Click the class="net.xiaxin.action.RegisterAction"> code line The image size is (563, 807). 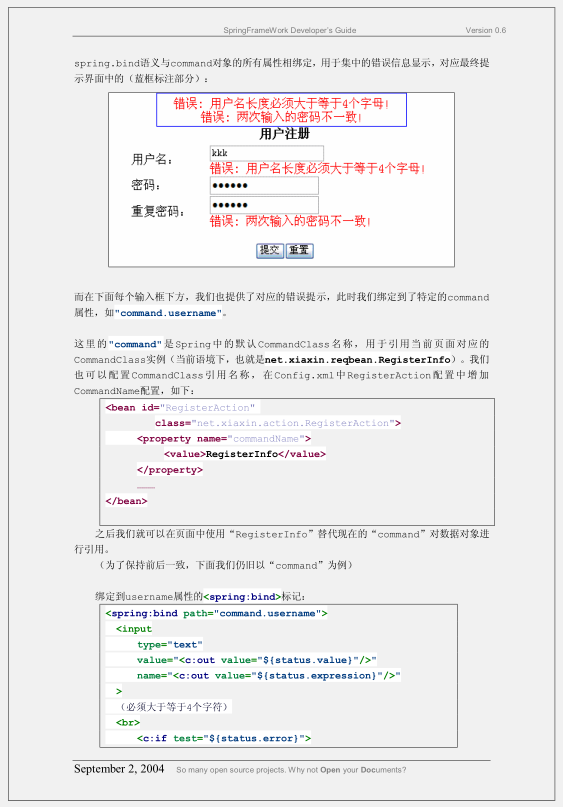point(278,423)
